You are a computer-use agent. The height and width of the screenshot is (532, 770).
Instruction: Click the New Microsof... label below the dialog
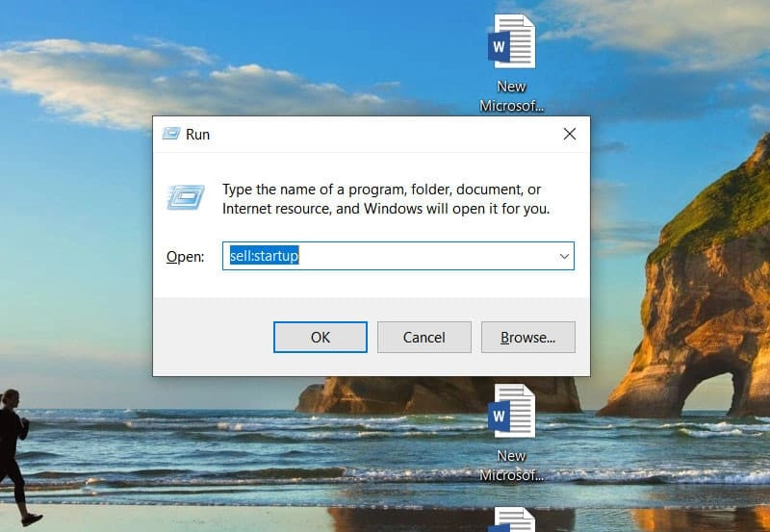[512, 465]
